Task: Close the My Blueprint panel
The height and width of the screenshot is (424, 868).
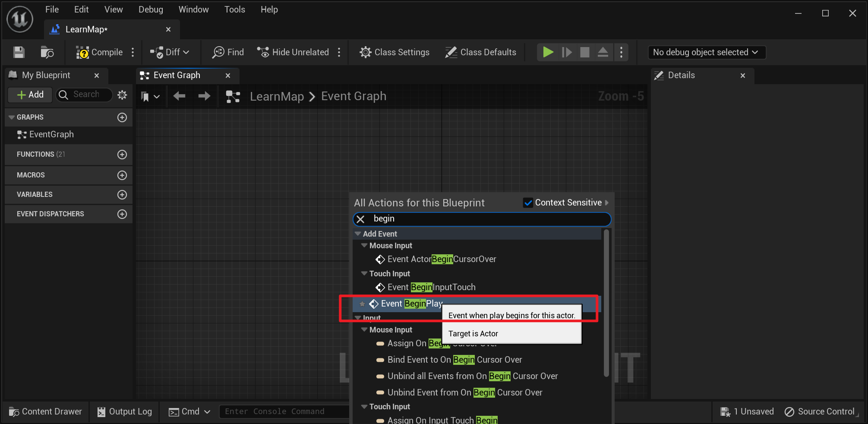Action: coord(97,76)
